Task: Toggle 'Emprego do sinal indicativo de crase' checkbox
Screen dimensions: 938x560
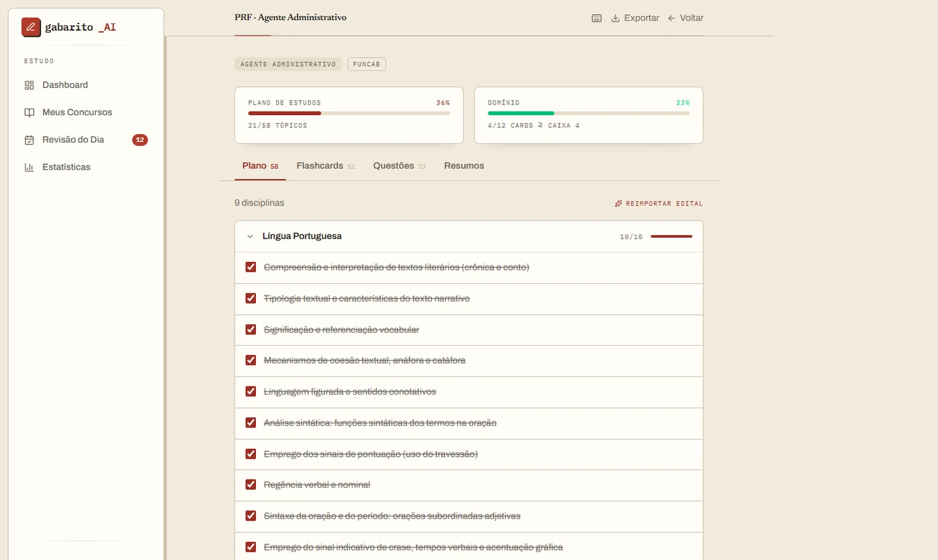Action: (x=251, y=547)
